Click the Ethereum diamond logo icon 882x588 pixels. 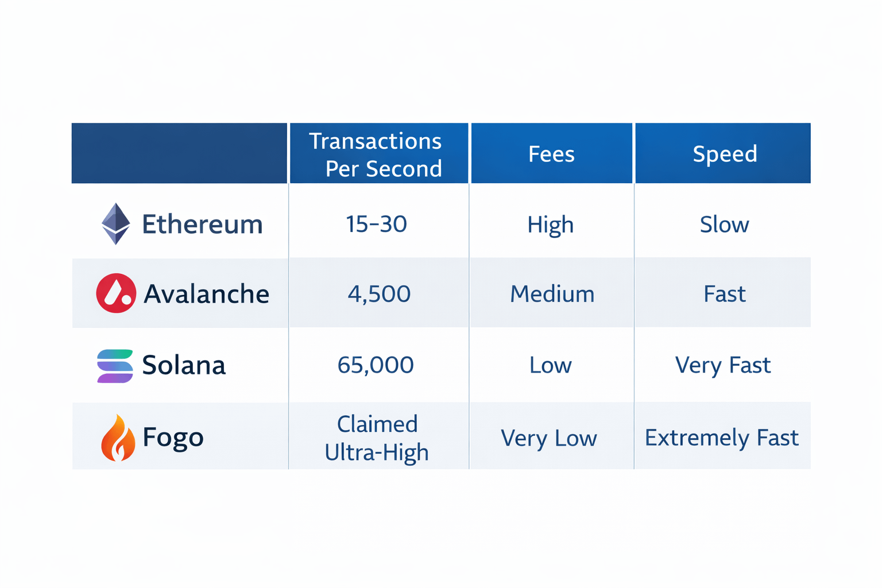tap(116, 224)
